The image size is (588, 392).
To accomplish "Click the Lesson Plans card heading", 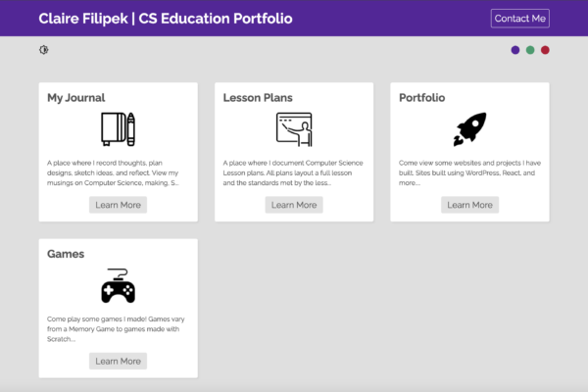I will coord(258,98).
